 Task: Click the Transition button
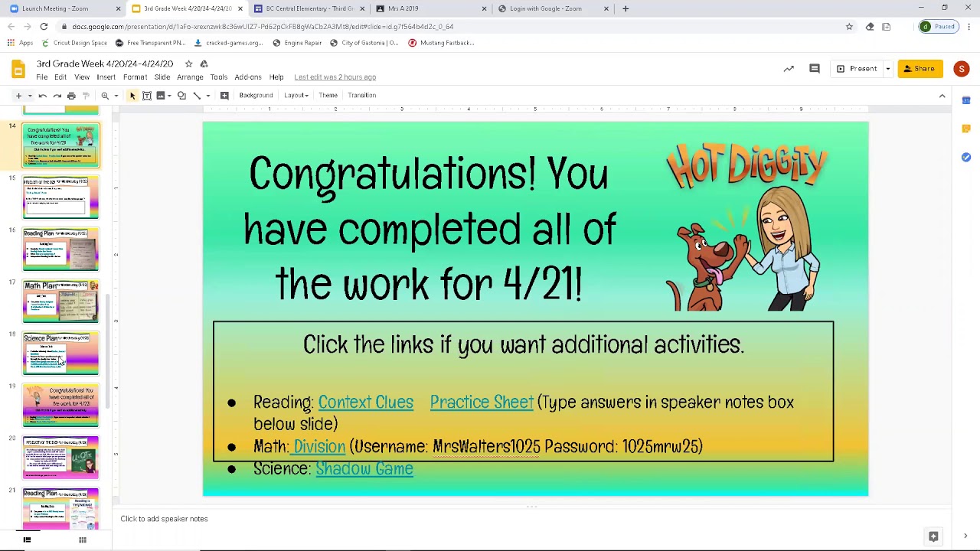click(x=361, y=96)
